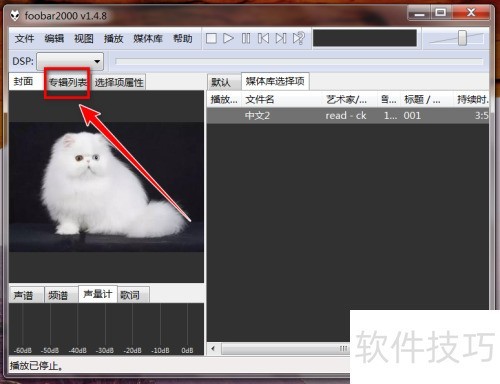
Task: Click the 持续时间 column header
Action: [x=472, y=99]
